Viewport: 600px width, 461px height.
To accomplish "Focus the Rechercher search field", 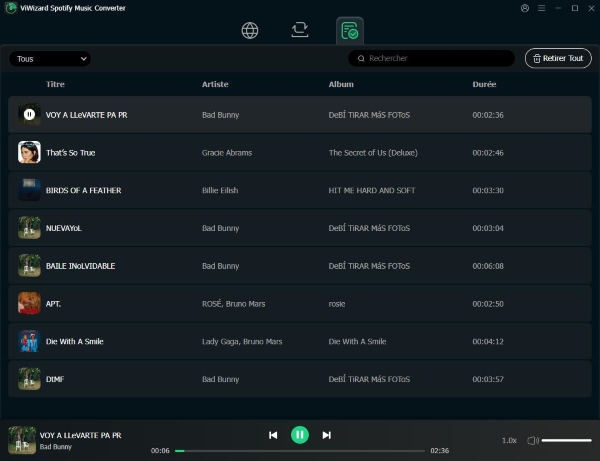I will pos(431,58).
